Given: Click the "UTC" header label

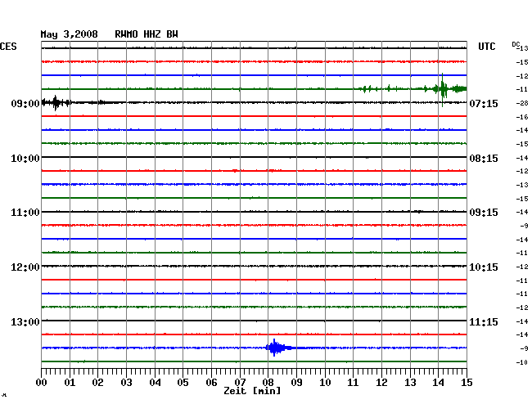Looking at the screenshot, I should [x=486, y=47].
